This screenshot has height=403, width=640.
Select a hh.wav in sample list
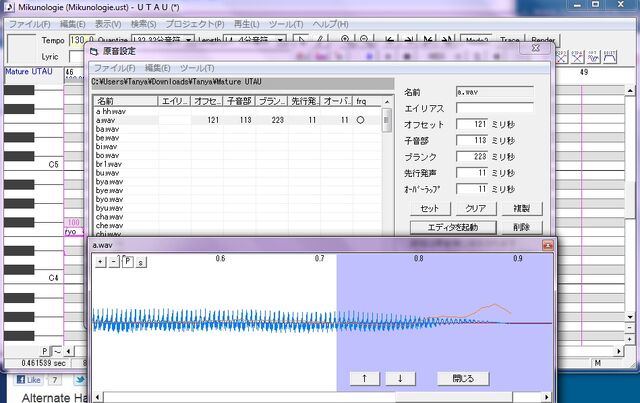[111, 111]
